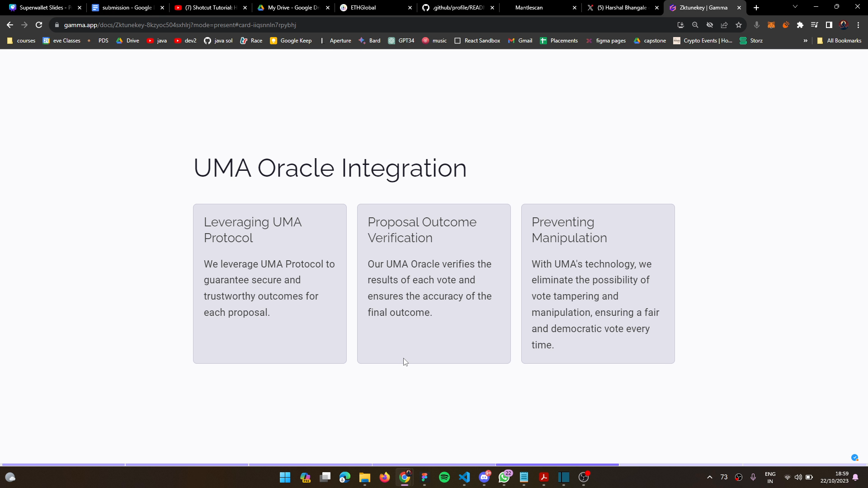Open the clock showing 18:59
Image resolution: width=868 pixels, height=488 pixels.
tap(835, 477)
